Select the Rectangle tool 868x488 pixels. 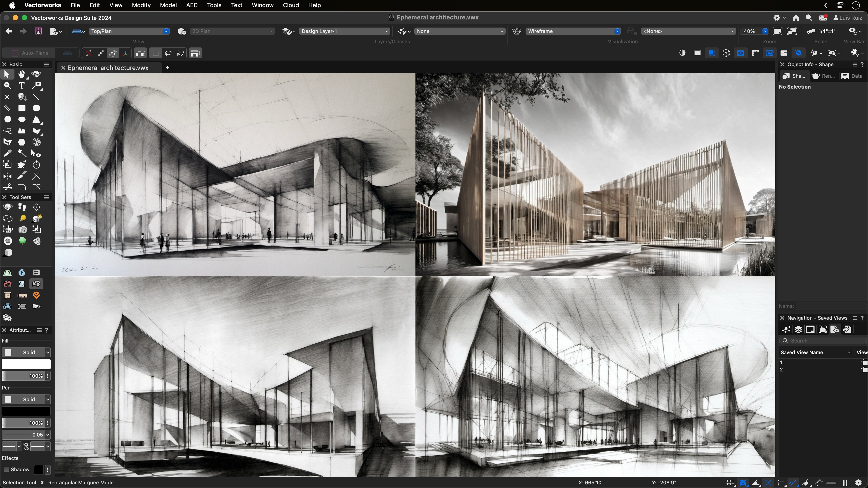(21, 108)
